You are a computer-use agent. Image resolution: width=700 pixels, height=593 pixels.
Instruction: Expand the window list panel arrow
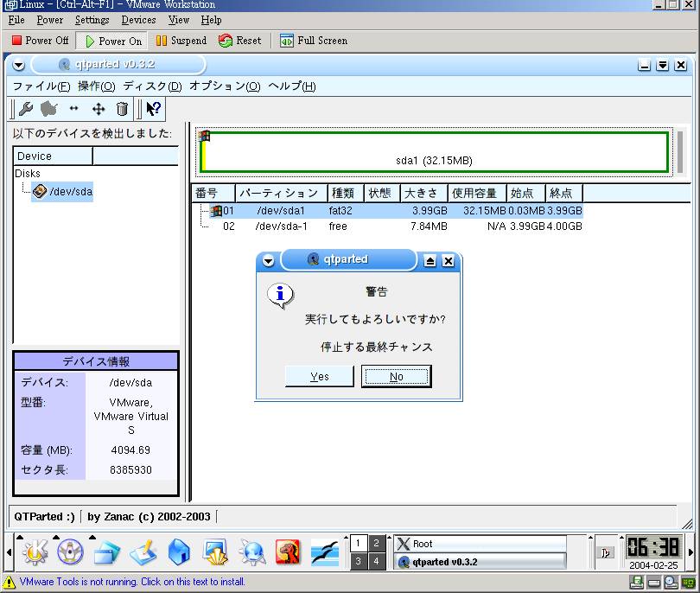pos(92,537)
